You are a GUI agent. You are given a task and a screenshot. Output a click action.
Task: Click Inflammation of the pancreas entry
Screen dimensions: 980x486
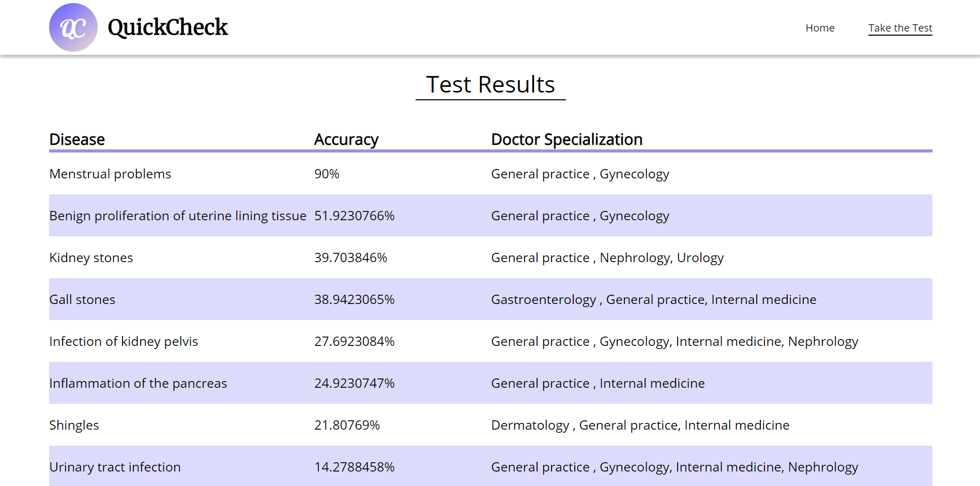(x=138, y=383)
